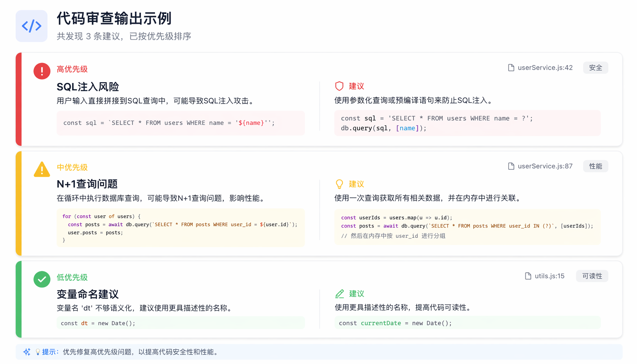Click the 中优先级 label
Screen dimensions: 637x364
pos(72,167)
